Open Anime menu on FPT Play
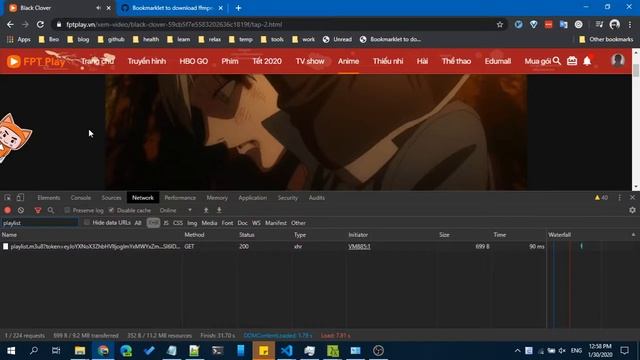 click(x=349, y=61)
